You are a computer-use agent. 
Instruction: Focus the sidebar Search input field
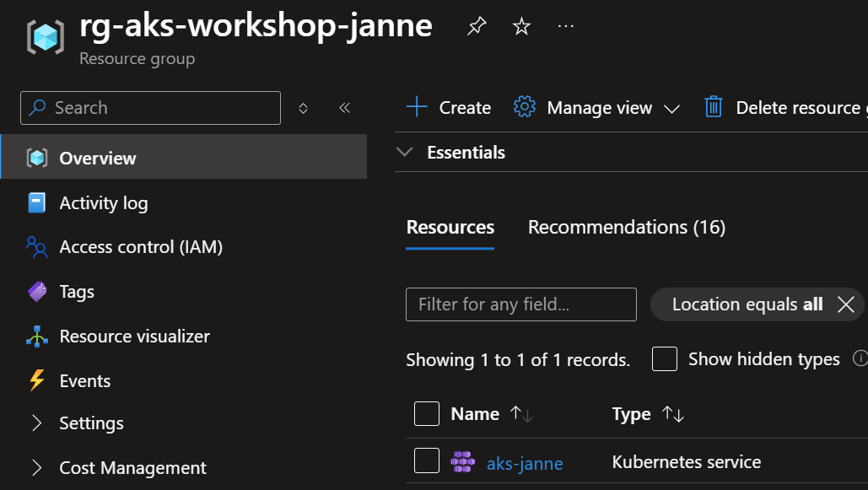[150, 108]
